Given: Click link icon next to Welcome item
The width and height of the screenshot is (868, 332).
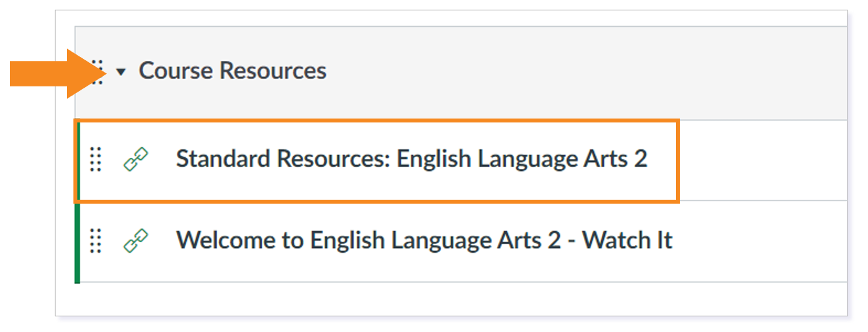Looking at the screenshot, I should [136, 240].
